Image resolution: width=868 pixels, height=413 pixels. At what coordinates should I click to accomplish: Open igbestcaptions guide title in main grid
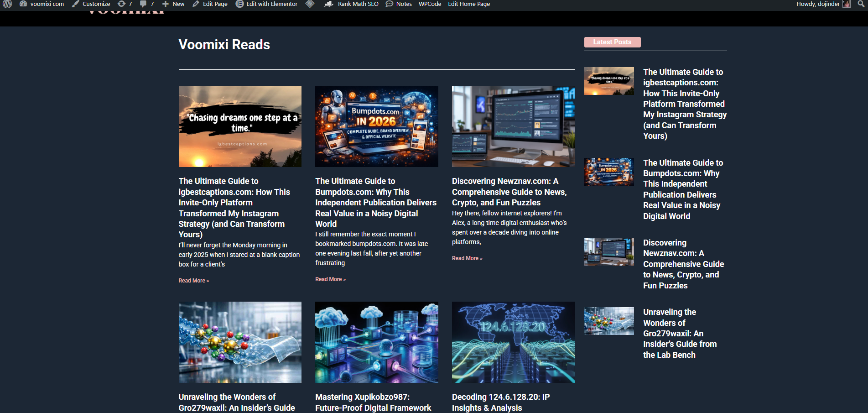pos(234,208)
